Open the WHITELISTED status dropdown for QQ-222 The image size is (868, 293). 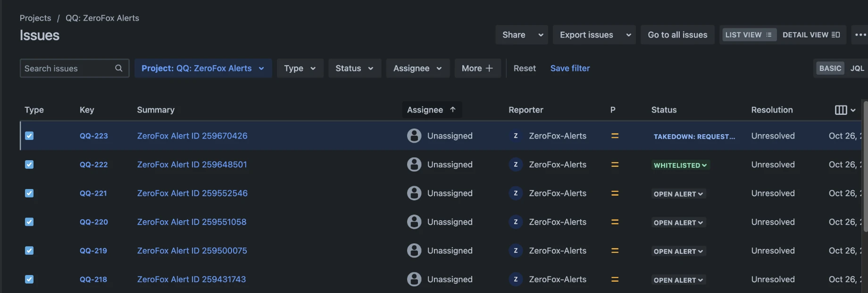click(x=680, y=165)
